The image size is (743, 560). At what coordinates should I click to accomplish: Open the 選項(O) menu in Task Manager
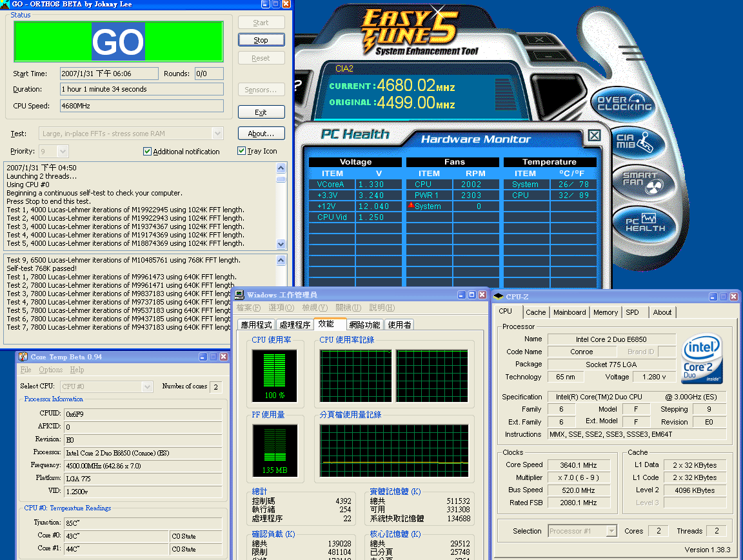(x=281, y=308)
